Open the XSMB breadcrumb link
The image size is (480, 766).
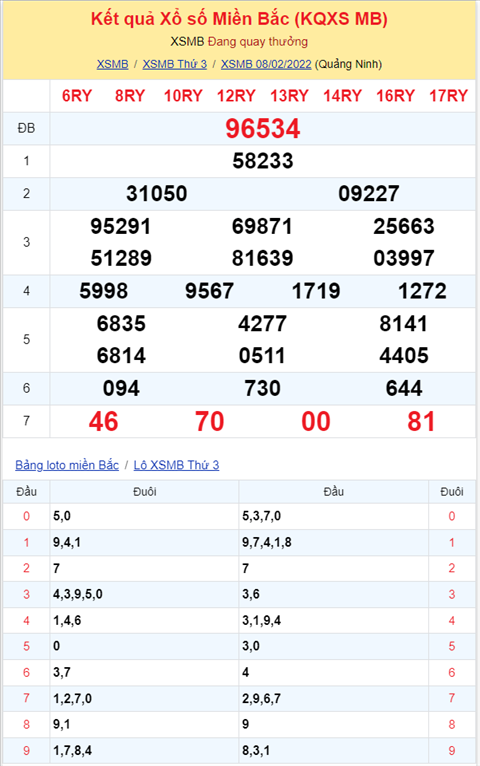[x=112, y=64]
